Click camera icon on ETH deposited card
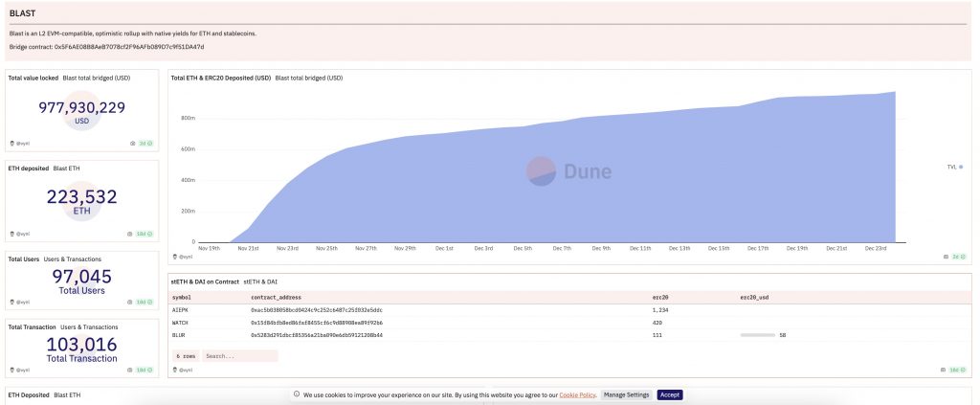This screenshot has width=980, height=405. coord(129,234)
